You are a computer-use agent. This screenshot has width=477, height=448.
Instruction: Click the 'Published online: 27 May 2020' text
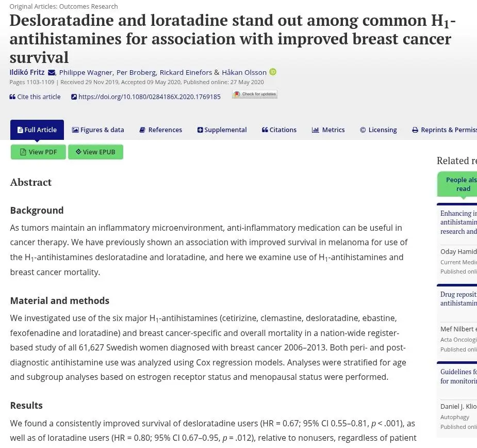[x=224, y=82]
